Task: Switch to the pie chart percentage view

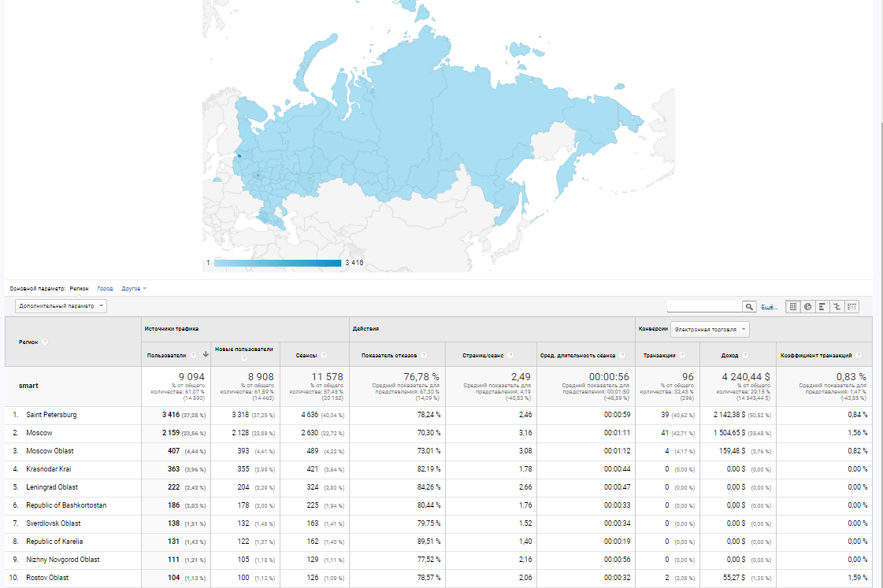Action: coord(807,307)
